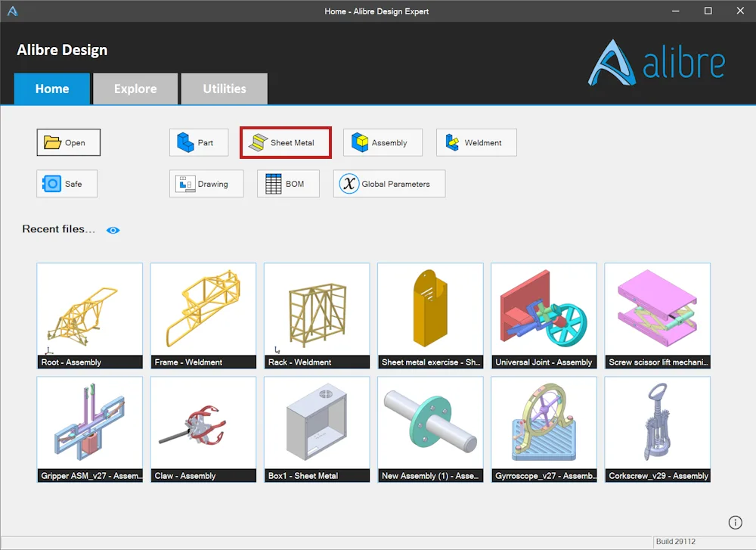Minimize the Alibre Design window
Screen dimensions: 756x550
pyautogui.click(x=675, y=11)
